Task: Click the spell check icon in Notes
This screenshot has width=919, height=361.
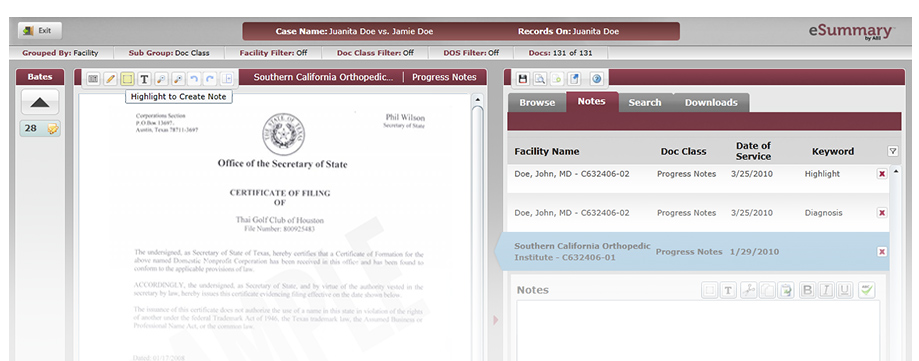Action: click(x=866, y=290)
